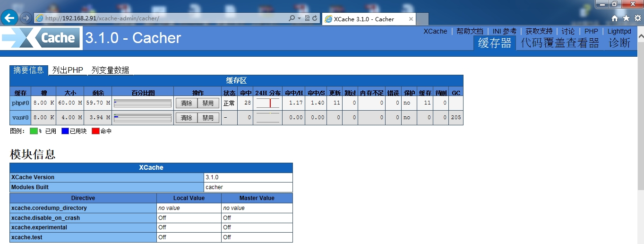Select the 列出PHP sub-tab
Viewport: 644px width, 244px height.
tap(68, 70)
